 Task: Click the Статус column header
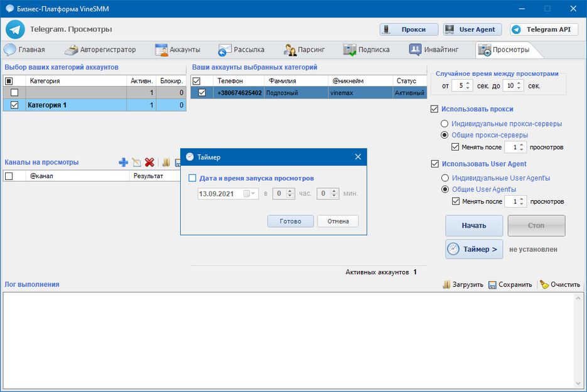[x=409, y=81]
